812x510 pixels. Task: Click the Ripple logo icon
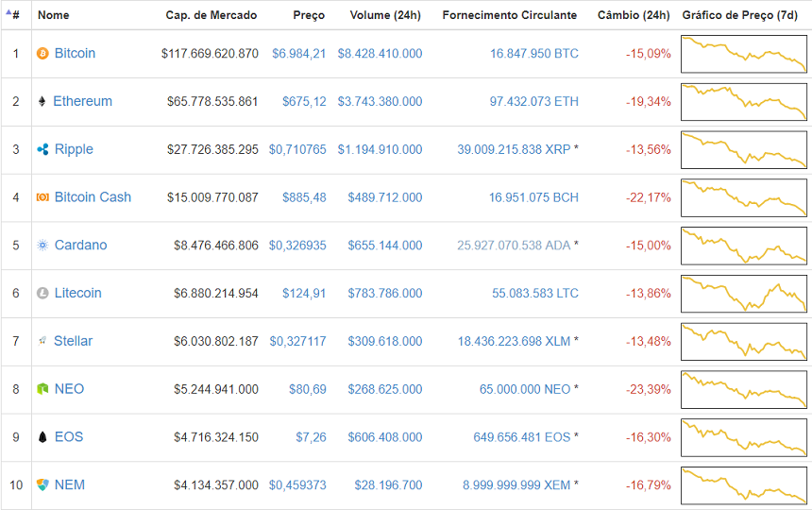click(x=42, y=149)
